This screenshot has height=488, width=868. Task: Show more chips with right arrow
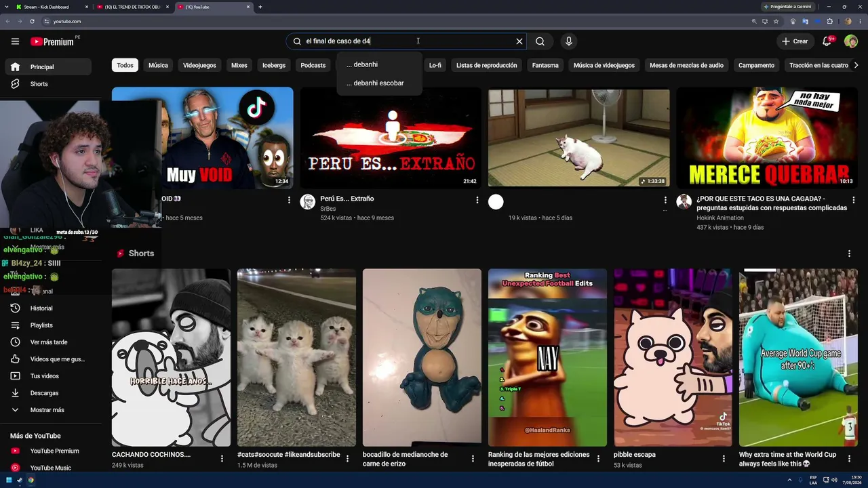pyautogui.click(x=856, y=65)
